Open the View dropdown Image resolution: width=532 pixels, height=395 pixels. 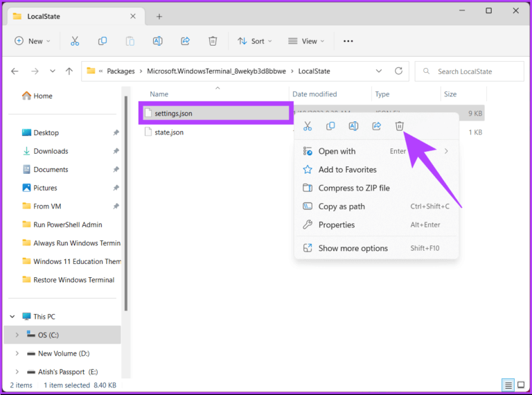[x=306, y=41]
